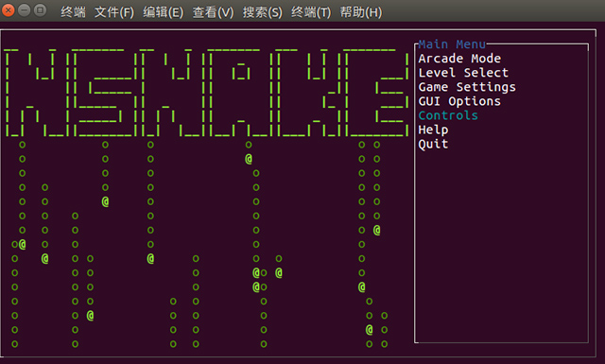The width and height of the screenshot is (605, 364).
Task: Open the 文件(F) menu
Action: 114,12
